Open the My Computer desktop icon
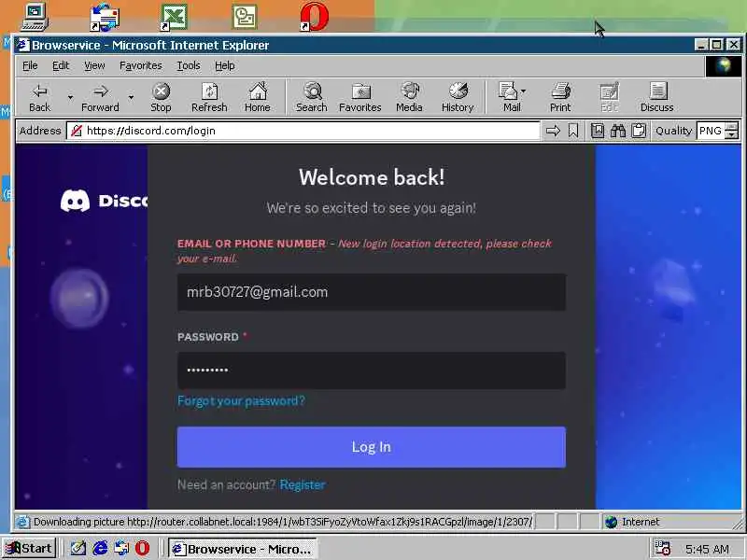 coord(35,18)
